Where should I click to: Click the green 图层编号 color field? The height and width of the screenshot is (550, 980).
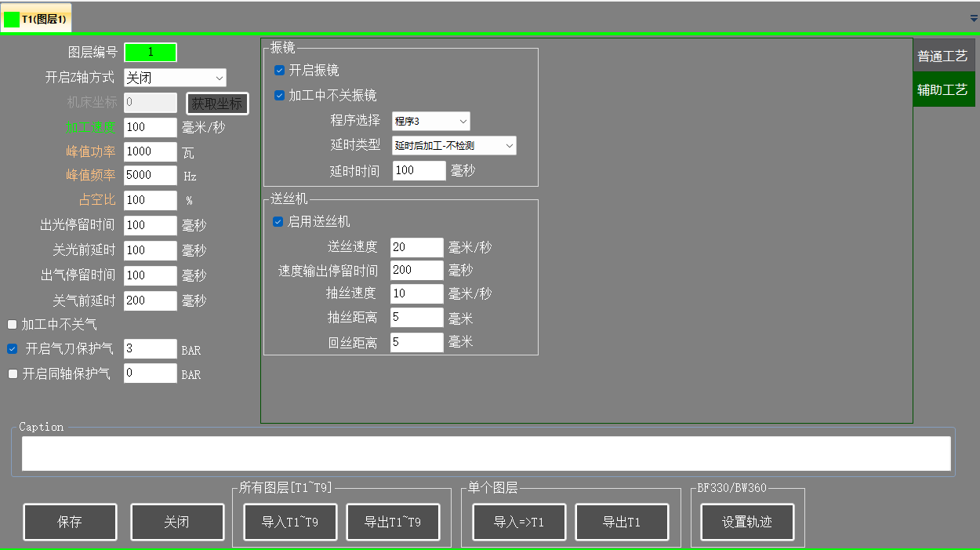(x=151, y=53)
